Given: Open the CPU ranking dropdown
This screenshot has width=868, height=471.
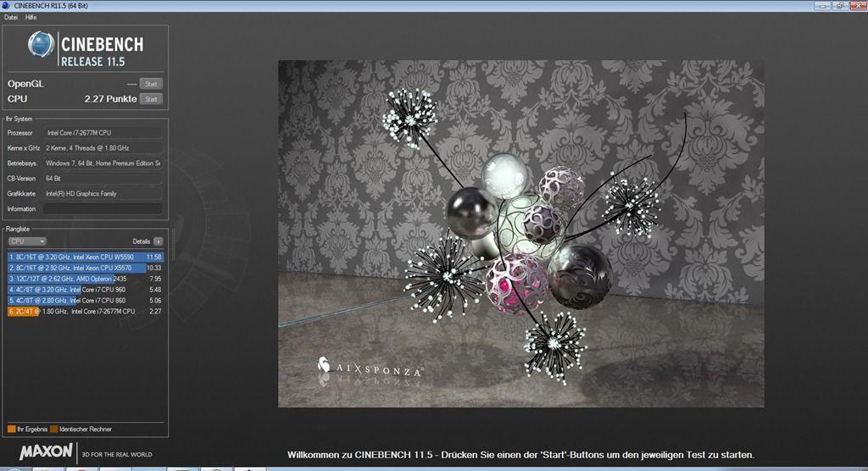Looking at the screenshot, I should [x=27, y=241].
